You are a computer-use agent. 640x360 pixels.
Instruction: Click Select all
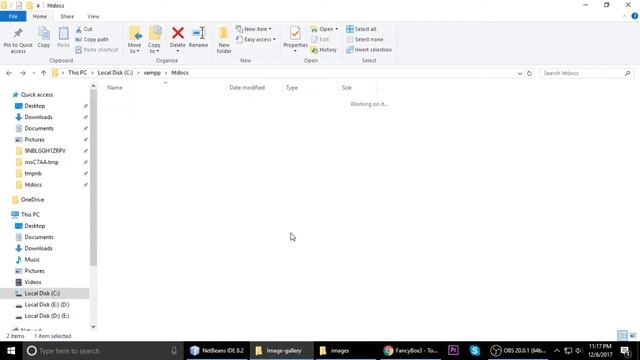point(361,29)
